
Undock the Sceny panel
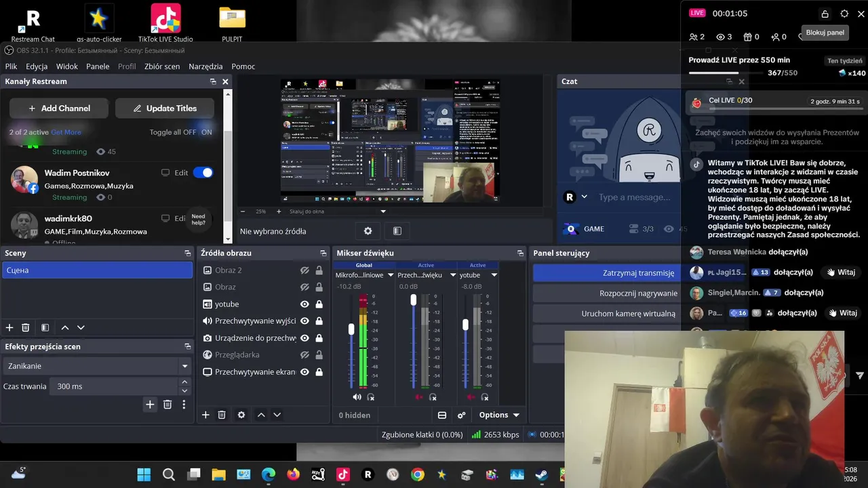click(188, 253)
